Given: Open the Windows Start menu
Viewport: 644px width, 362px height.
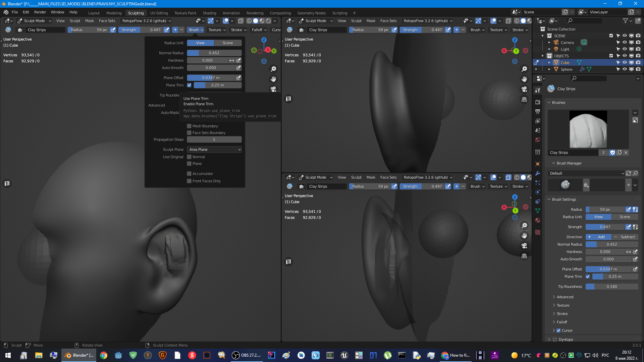Looking at the screenshot, I should coord(8,355).
